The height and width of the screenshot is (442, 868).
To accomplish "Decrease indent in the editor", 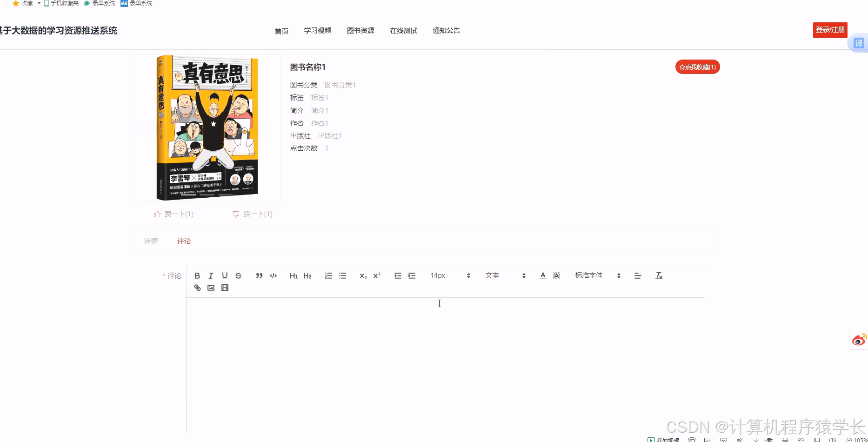I will [x=398, y=275].
